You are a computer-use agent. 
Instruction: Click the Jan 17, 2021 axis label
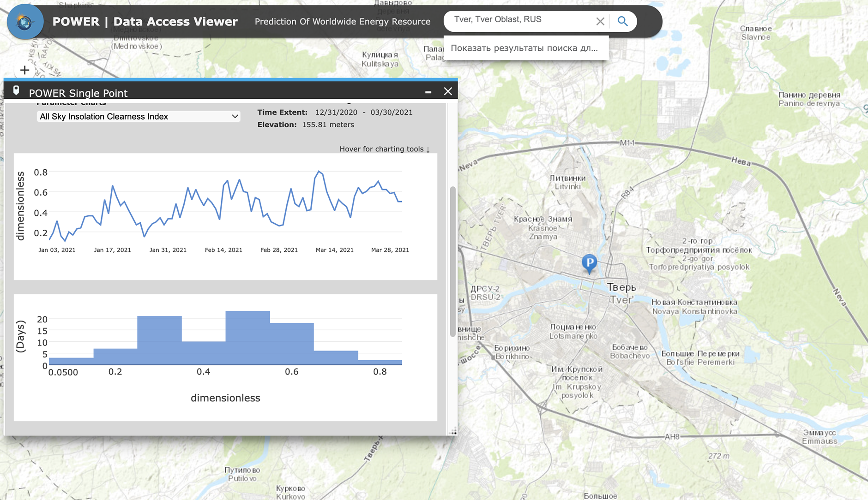112,250
